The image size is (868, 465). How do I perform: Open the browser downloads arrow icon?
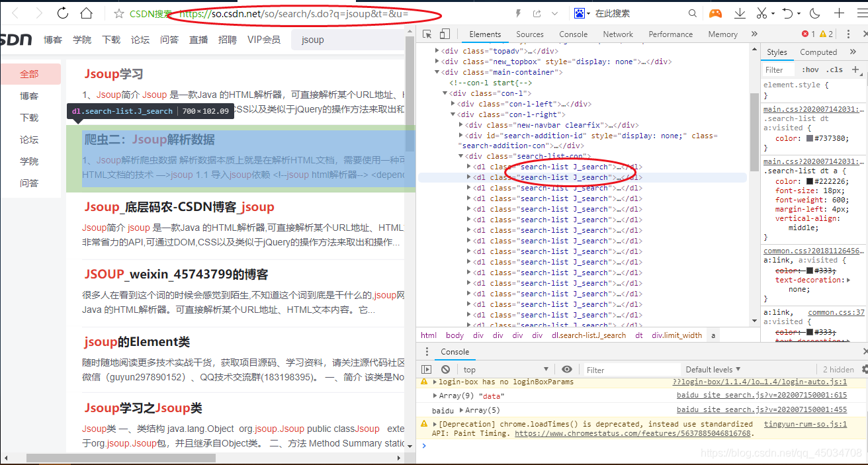coord(740,13)
